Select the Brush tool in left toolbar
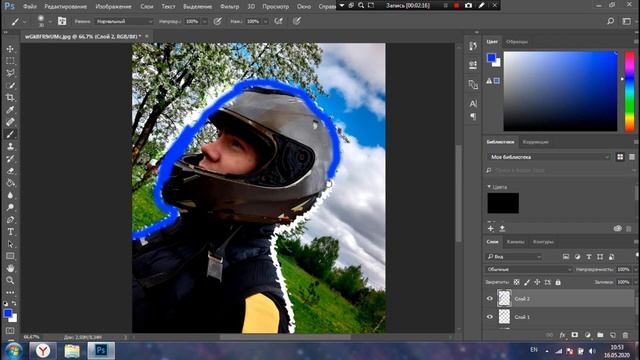640x360 pixels. [10, 134]
